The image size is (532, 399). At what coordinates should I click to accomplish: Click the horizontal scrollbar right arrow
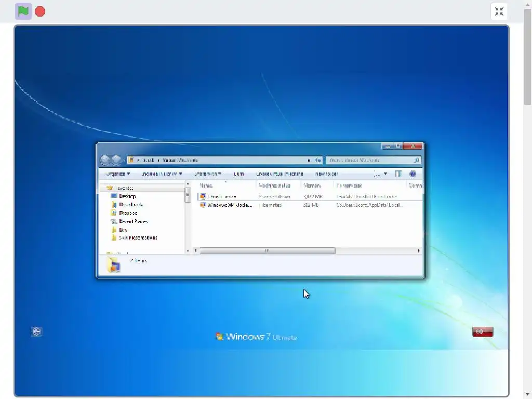point(419,251)
